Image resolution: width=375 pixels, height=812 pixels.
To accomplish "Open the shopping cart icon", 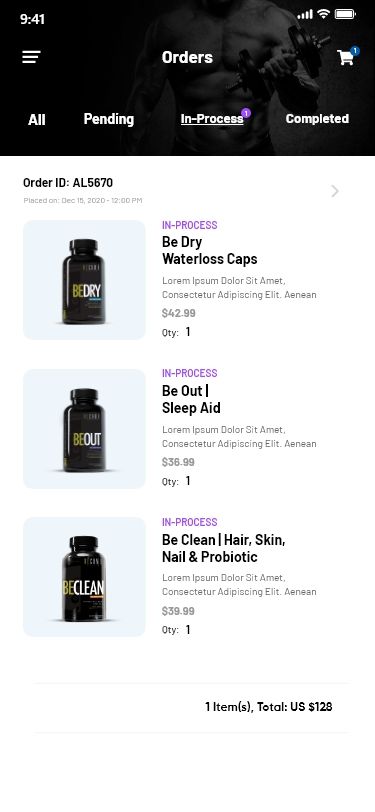I will pos(345,57).
